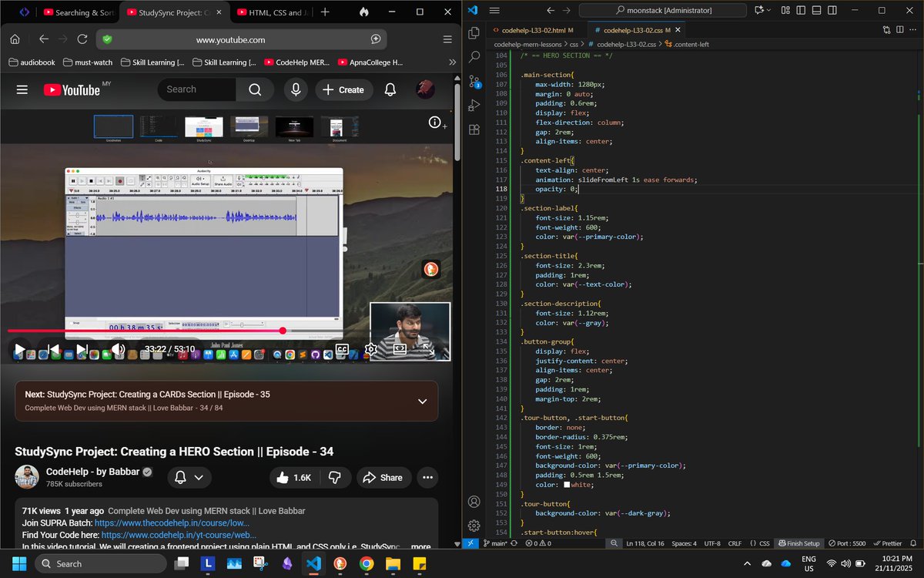Search with your voice microphone on YouTube
The width and height of the screenshot is (924, 578).
click(x=295, y=89)
